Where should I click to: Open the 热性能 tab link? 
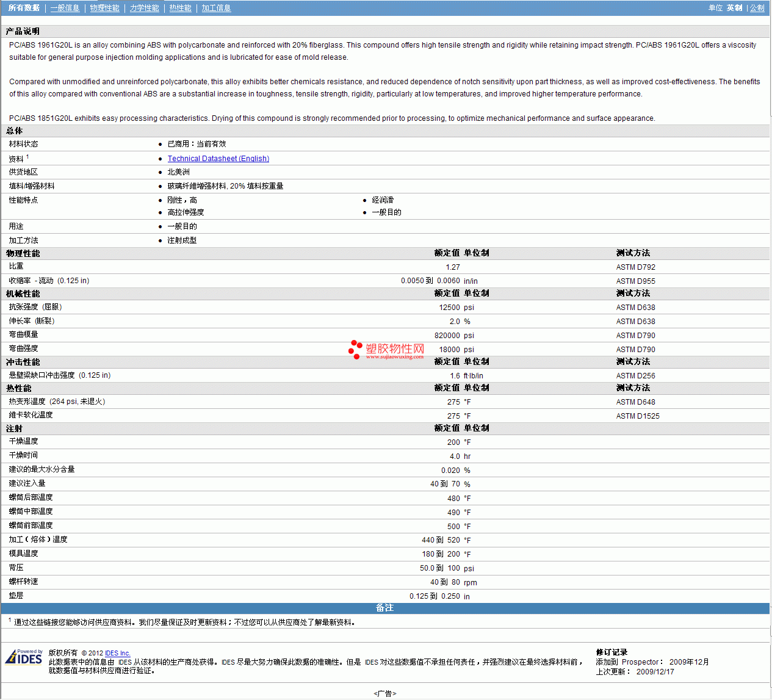180,8
